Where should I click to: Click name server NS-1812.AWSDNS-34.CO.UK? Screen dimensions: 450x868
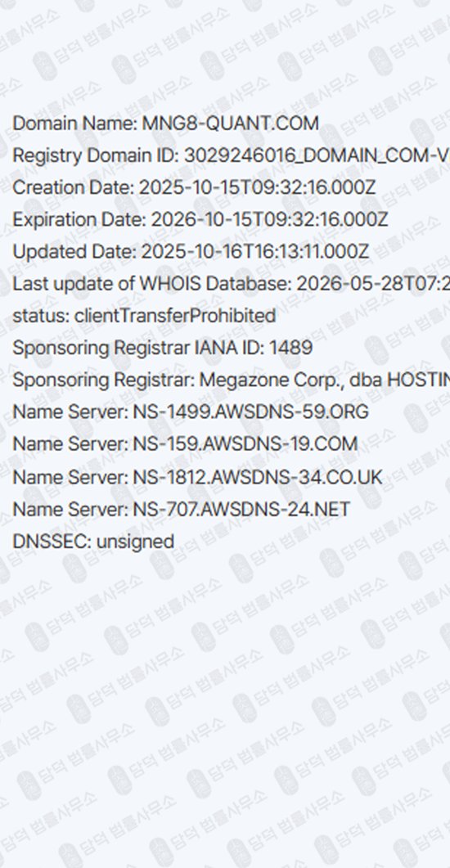pyautogui.click(x=197, y=477)
